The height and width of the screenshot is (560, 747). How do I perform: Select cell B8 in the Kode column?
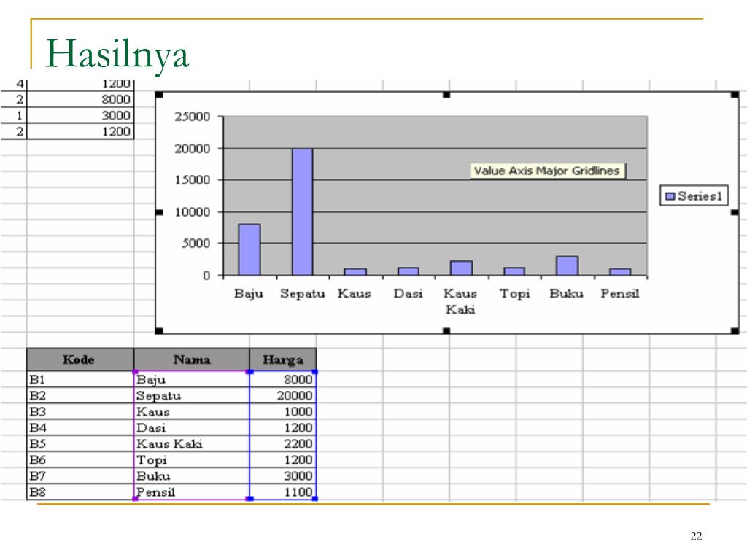tap(80, 492)
